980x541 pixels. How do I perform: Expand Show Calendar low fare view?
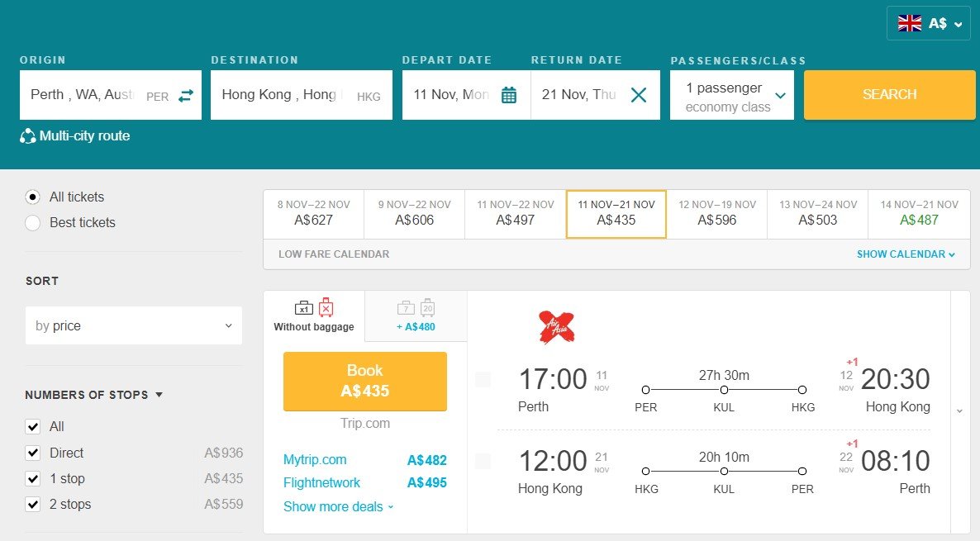click(906, 254)
